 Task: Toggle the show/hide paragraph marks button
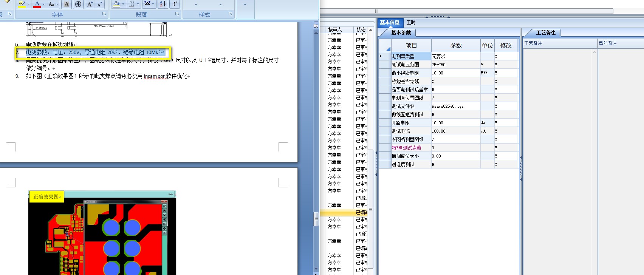[174, 4]
